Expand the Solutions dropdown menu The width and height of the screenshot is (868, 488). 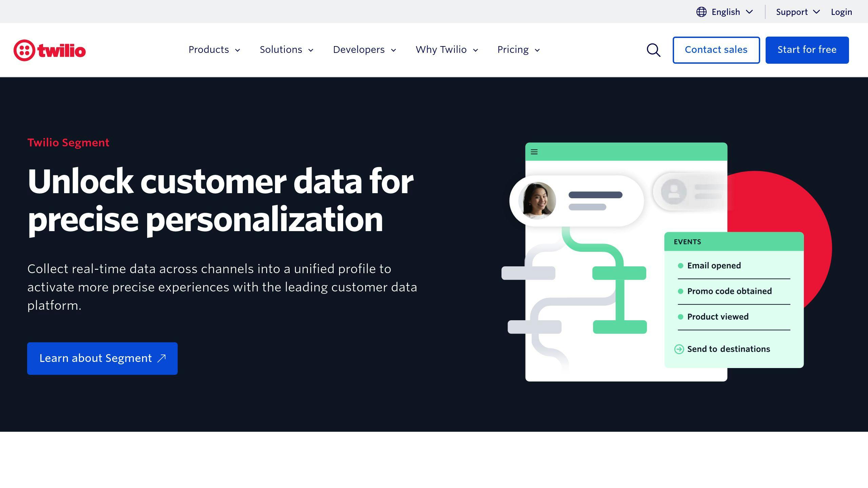tap(287, 49)
